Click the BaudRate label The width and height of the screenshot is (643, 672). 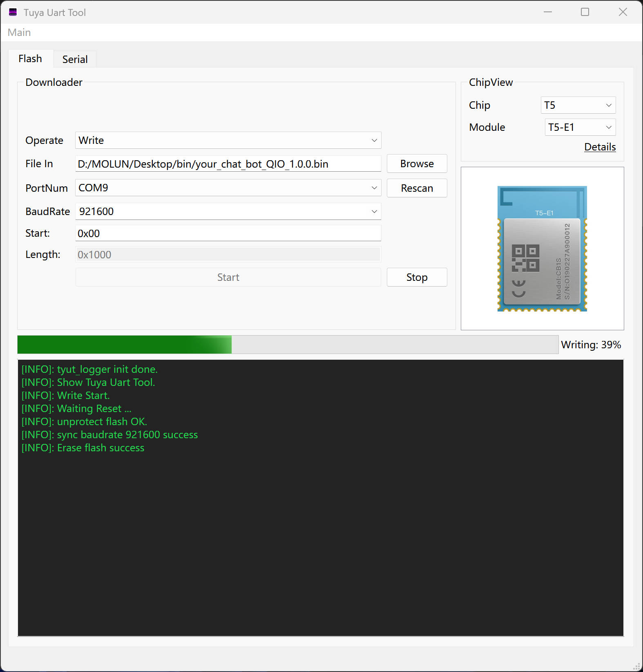click(48, 211)
